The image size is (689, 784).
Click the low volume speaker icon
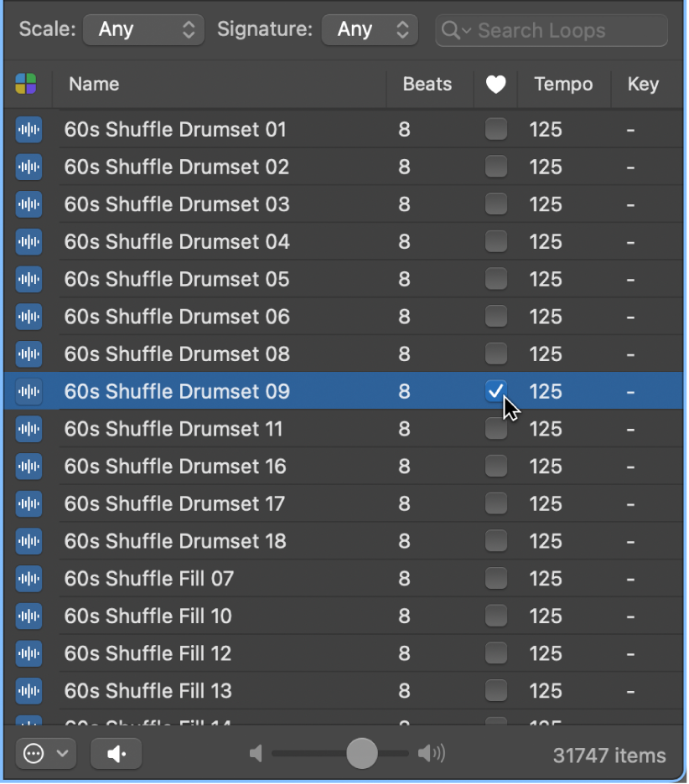(256, 754)
